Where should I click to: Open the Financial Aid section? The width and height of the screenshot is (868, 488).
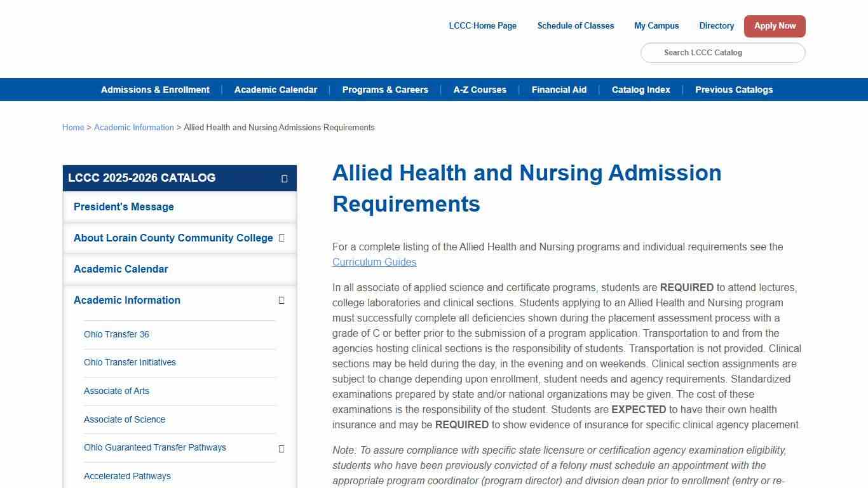click(x=559, y=90)
